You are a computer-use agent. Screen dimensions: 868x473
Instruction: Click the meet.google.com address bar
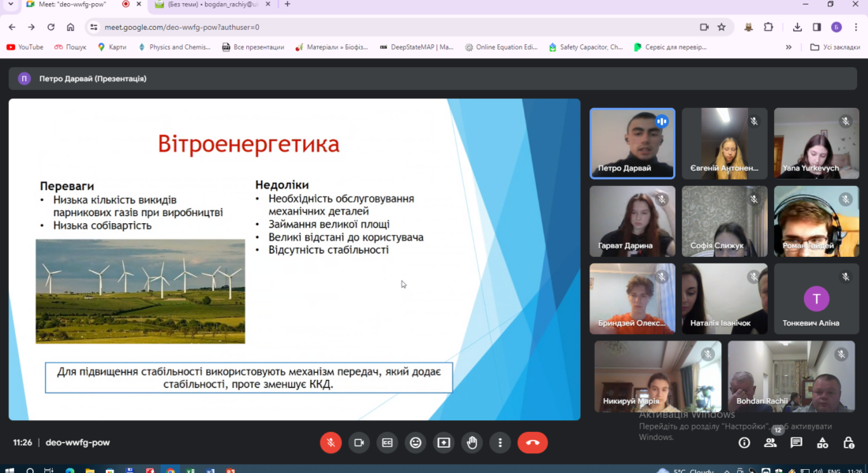tap(395, 27)
